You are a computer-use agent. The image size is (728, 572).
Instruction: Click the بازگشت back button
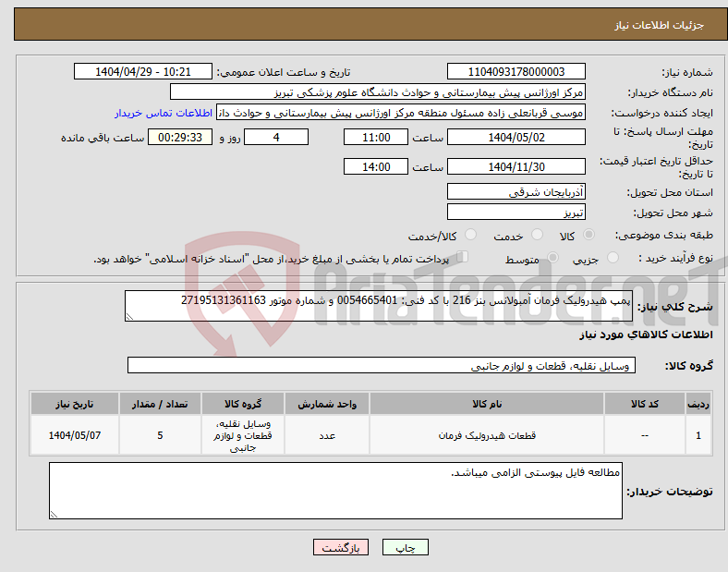point(341,547)
